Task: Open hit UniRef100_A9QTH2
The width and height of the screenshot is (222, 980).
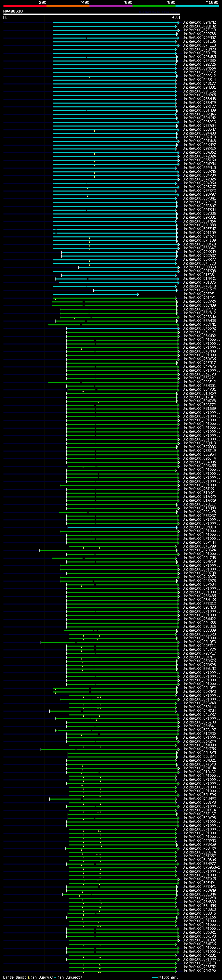Action: coord(199,26)
